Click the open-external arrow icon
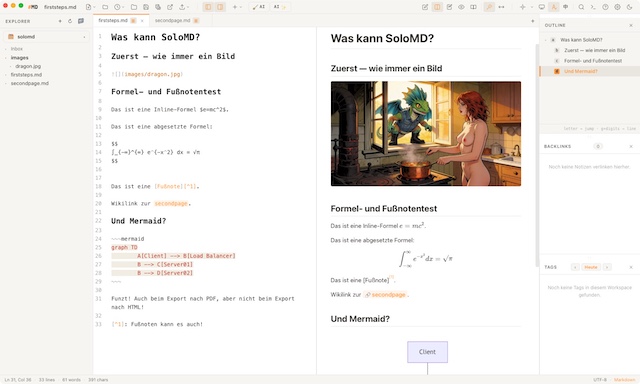The height and width of the screenshot is (384, 640). tap(170, 7)
